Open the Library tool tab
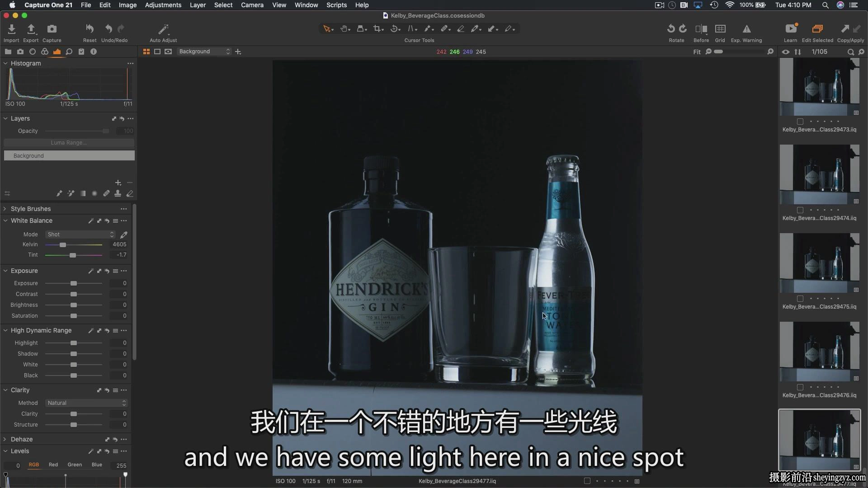868x488 pixels. tap(8, 52)
